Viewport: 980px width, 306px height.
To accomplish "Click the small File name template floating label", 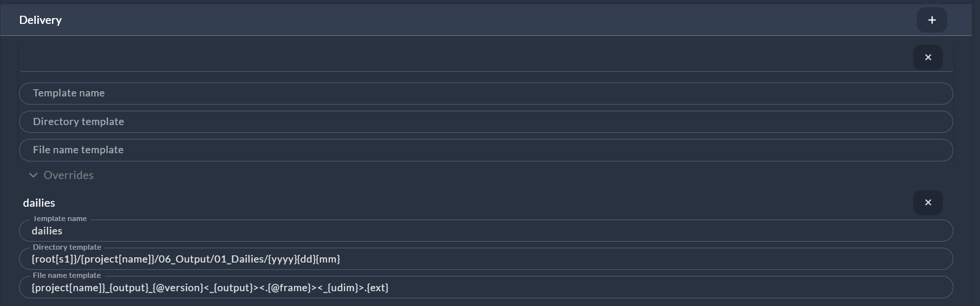I will coord(67,275).
